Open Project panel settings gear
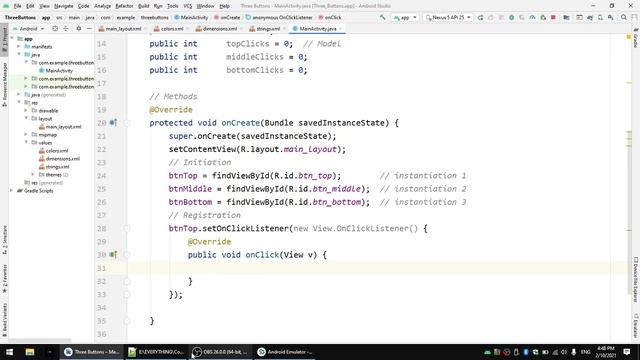This screenshot has height=360, width=640. point(78,29)
